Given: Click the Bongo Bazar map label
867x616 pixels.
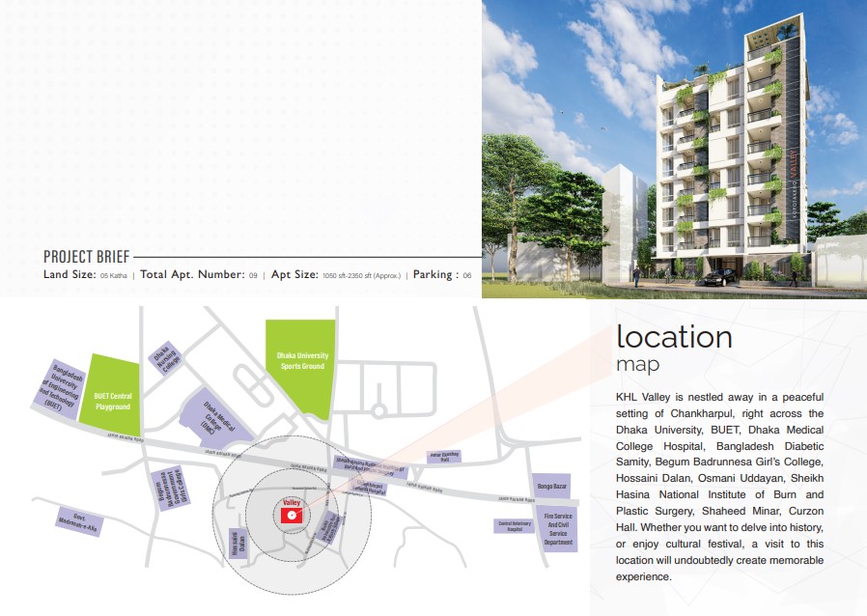Looking at the screenshot, I should [x=552, y=486].
